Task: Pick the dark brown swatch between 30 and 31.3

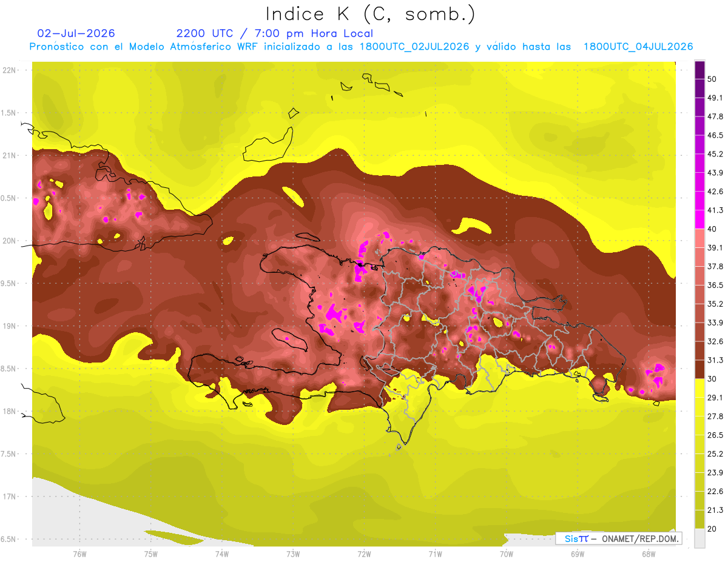Action: pyautogui.click(x=699, y=369)
